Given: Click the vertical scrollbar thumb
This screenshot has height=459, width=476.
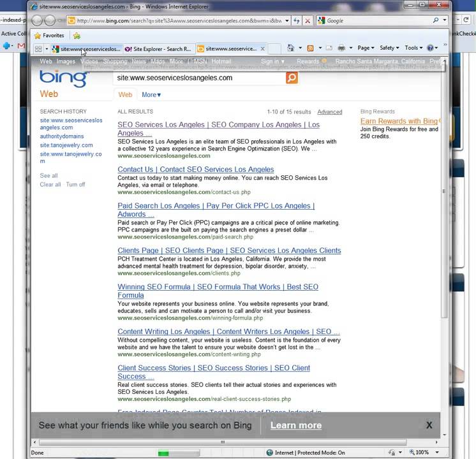Looking at the screenshot, I should click(x=444, y=191).
